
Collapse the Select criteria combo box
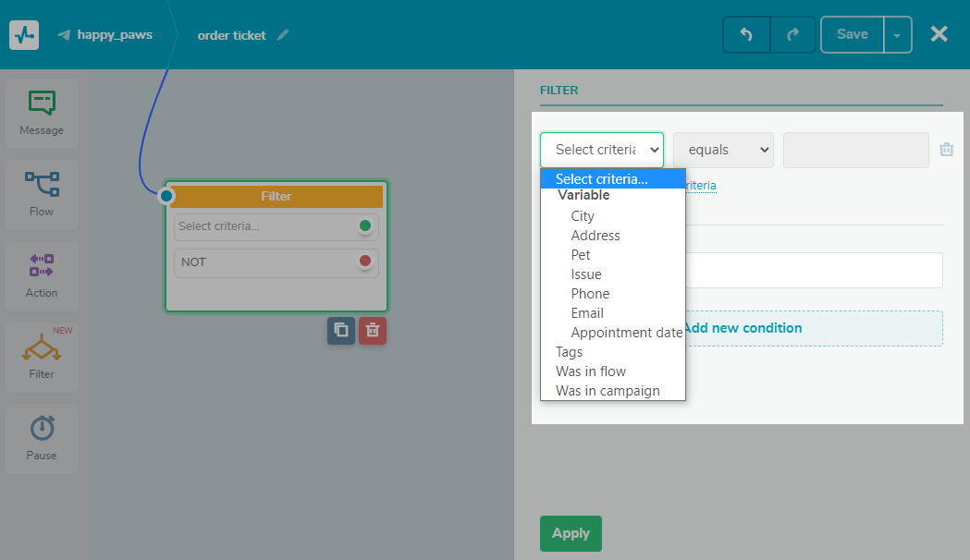[602, 150]
